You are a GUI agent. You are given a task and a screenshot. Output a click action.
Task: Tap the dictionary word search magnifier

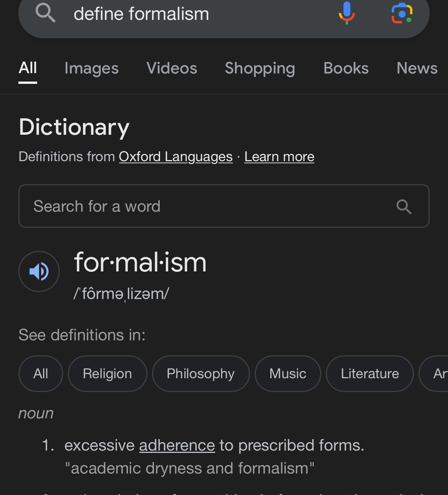[x=404, y=207]
